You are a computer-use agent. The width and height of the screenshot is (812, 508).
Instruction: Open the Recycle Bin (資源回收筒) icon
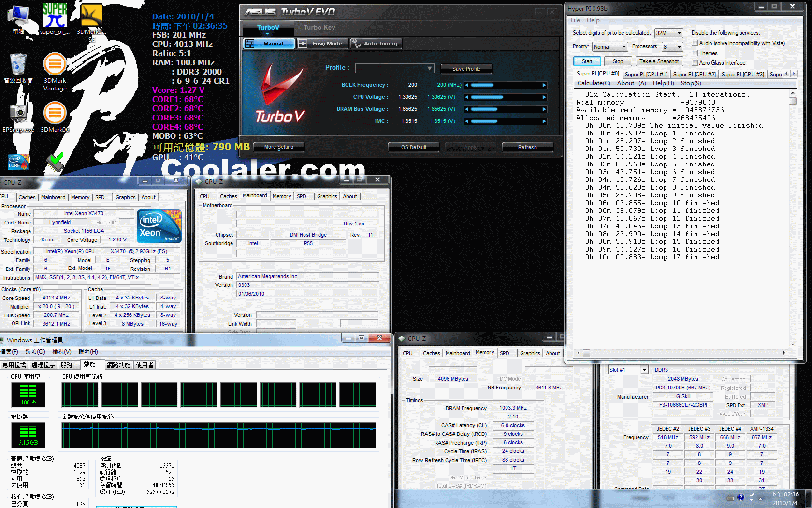18,68
